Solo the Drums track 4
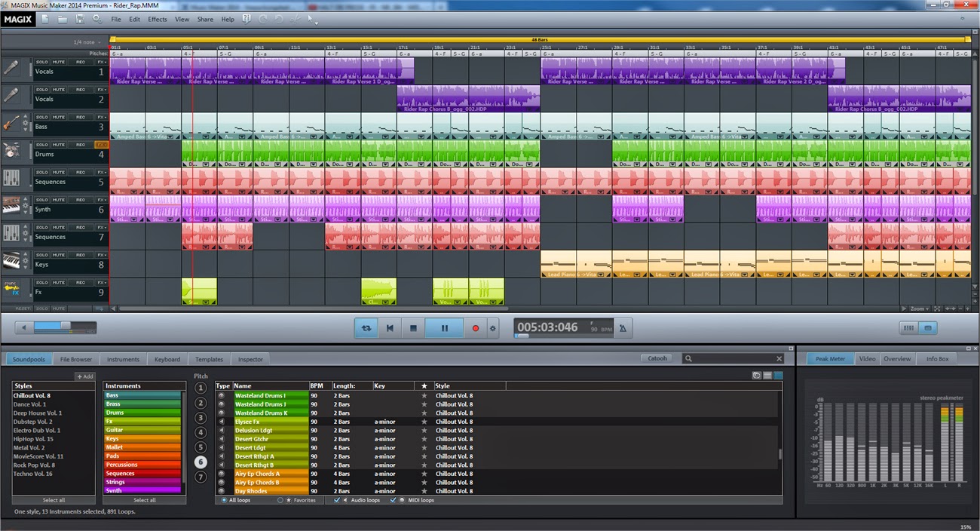Screen dimensions: 980x531 [x=43, y=144]
